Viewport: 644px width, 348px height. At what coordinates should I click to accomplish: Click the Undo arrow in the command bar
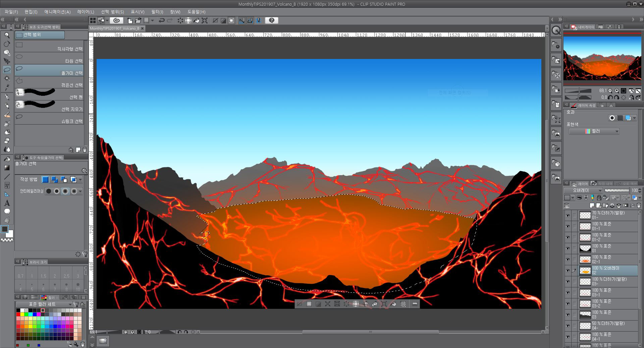161,20
